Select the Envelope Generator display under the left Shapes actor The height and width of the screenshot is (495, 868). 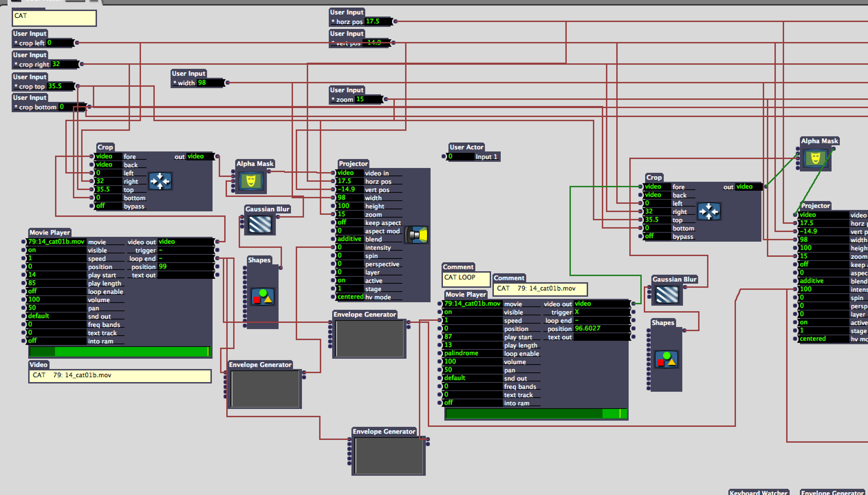pos(265,389)
